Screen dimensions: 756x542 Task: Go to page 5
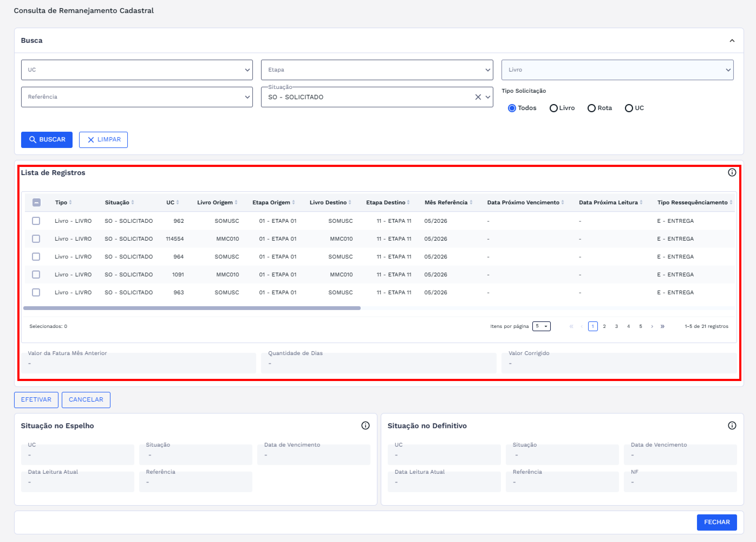pyautogui.click(x=640, y=326)
